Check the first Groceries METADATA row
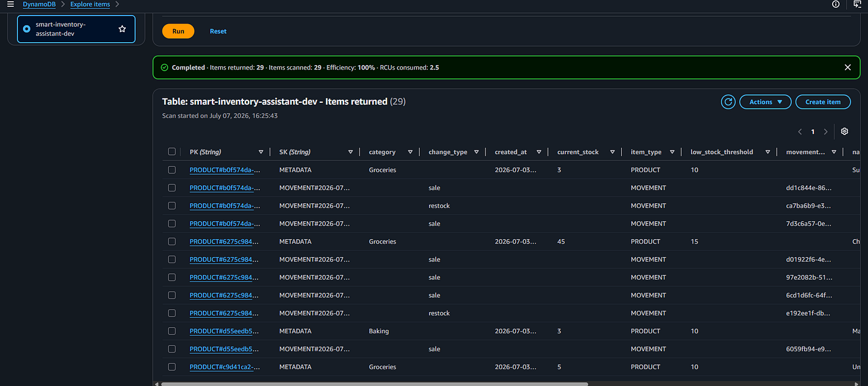Screen dimensions: 868x386 tap(172, 170)
